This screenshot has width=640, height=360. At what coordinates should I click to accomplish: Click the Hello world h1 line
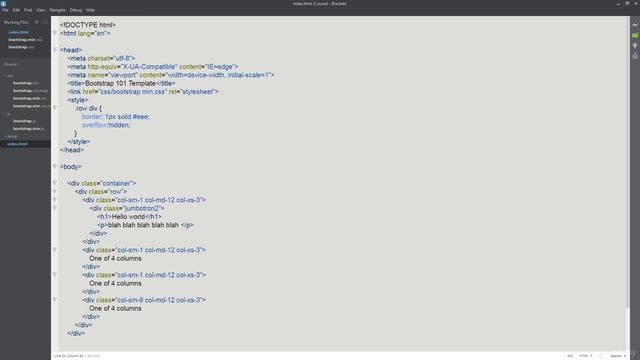129,217
